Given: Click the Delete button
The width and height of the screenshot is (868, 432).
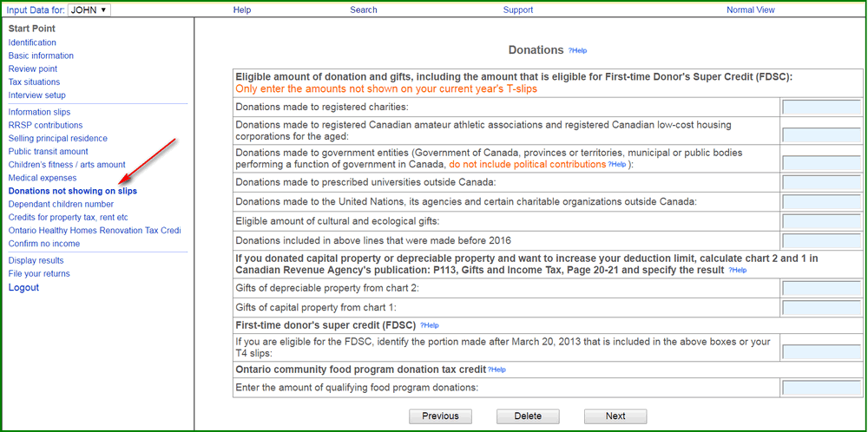Looking at the screenshot, I should [x=528, y=416].
